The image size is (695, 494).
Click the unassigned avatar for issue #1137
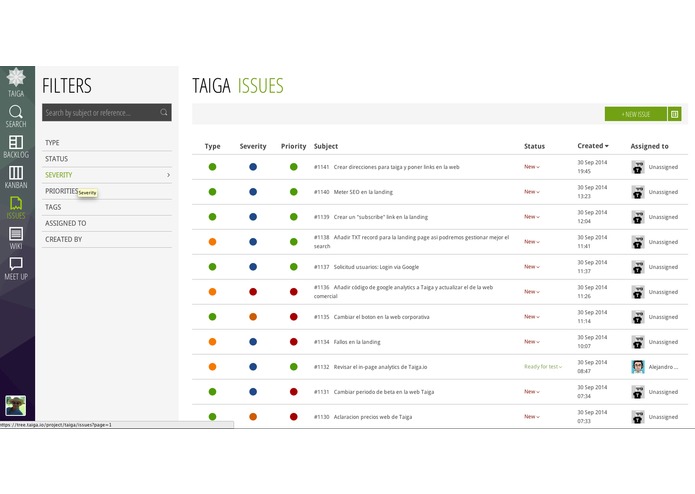pos(638,267)
